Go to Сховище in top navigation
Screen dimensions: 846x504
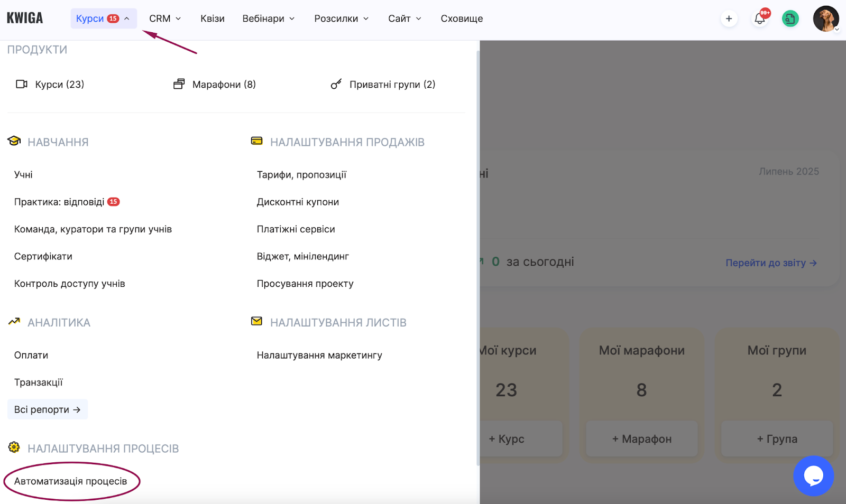(462, 18)
